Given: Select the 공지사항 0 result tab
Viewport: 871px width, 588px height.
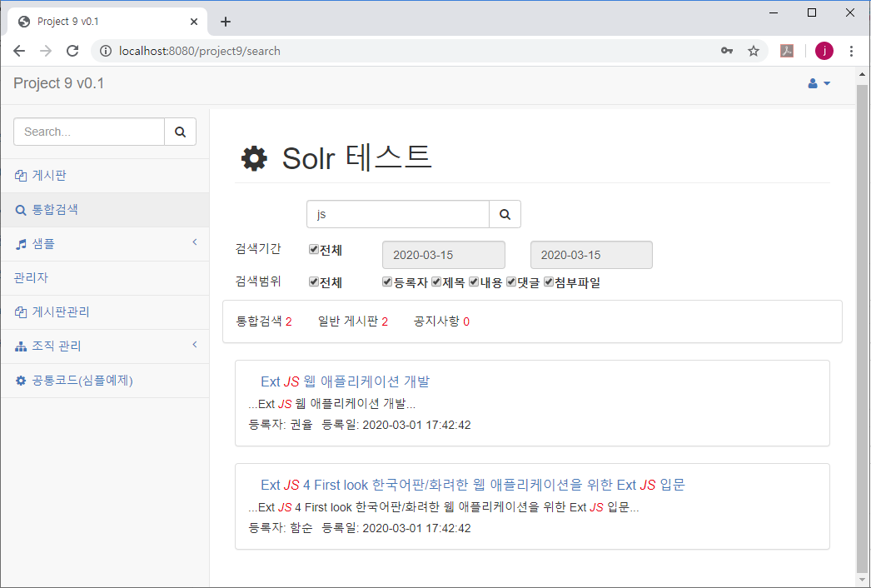Looking at the screenshot, I should (x=441, y=321).
